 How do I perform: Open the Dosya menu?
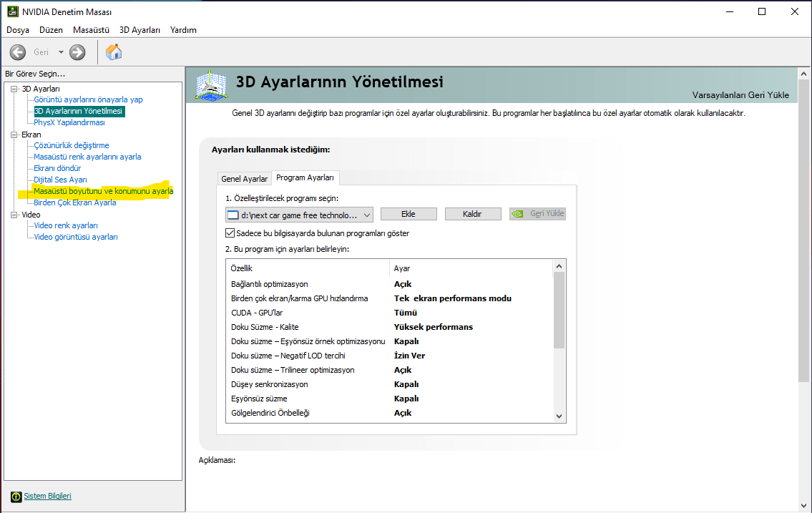pos(18,30)
